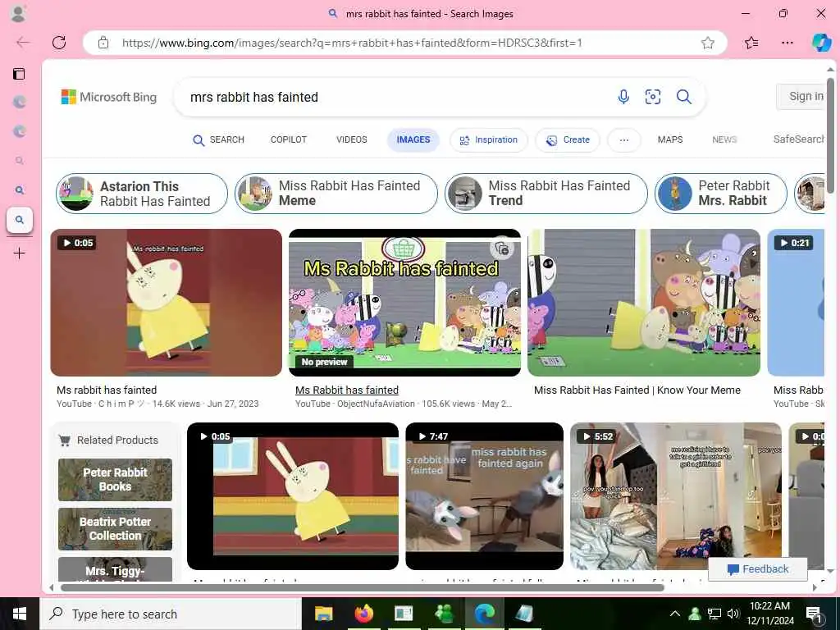Viewport: 840px width, 630px height.
Task: Open Ms rabbit has fainted ChimP title
Action: (107, 390)
